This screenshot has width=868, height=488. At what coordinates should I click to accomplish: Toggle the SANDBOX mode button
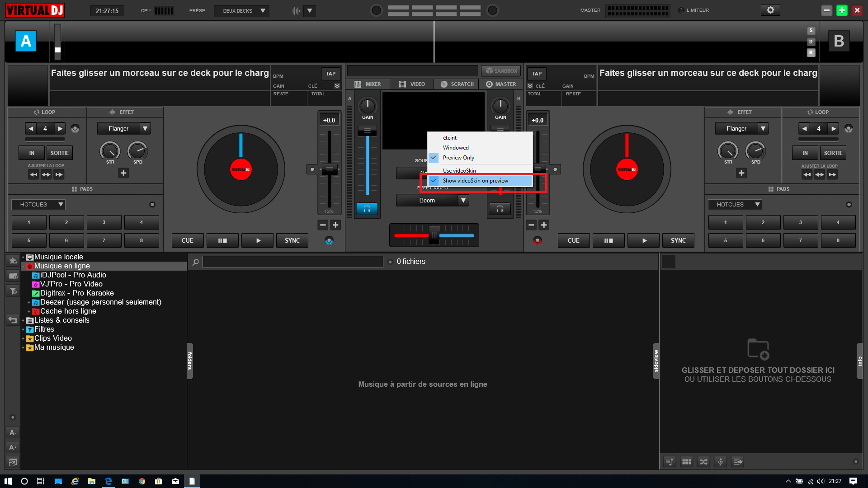[501, 71]
